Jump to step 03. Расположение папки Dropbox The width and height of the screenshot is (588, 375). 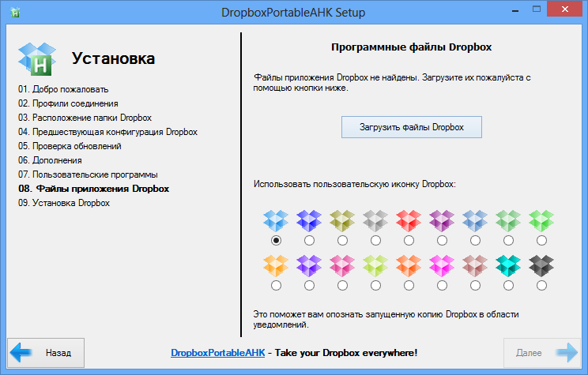coord(85,118)
